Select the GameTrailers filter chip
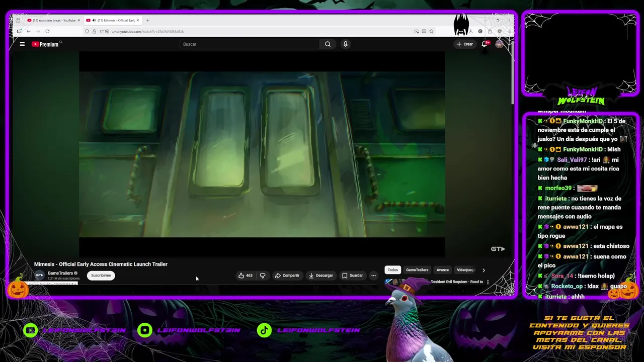Image resolution: width=644 pixels, height=362 pixels. 417,270
